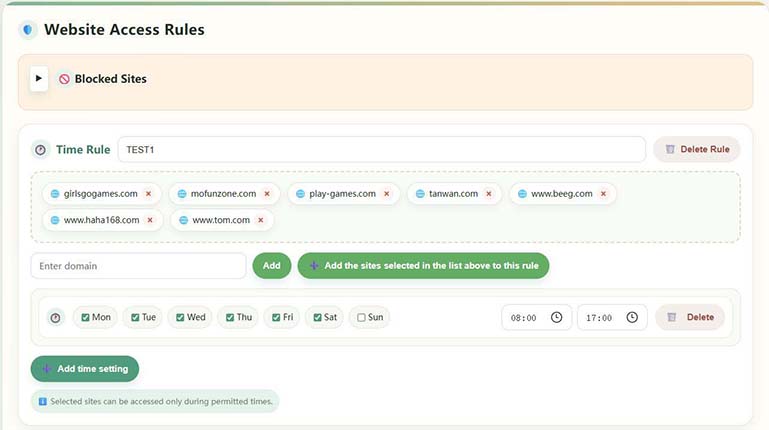Click the globe icon on www.tom.com chip
This screenshot has width=769, height=430.
[x=183, y=220]
